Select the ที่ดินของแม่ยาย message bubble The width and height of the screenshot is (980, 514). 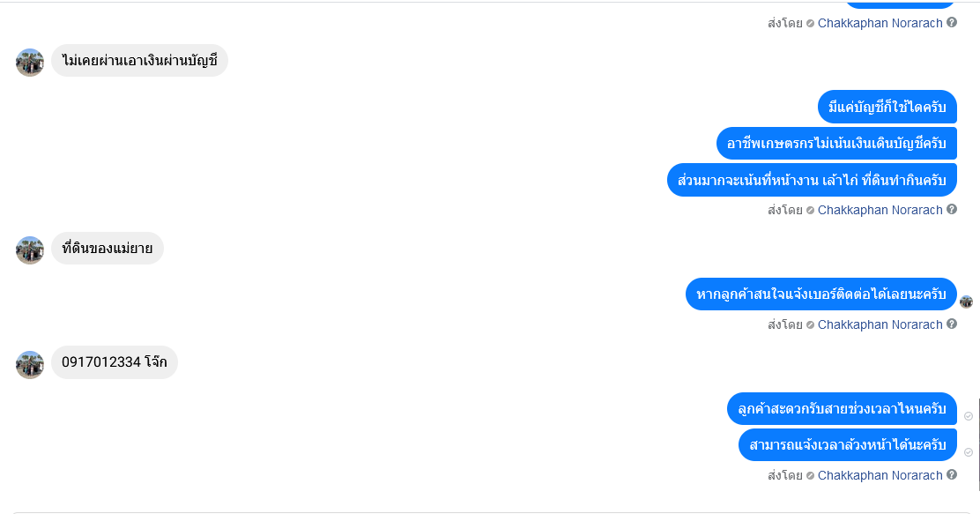107,249
